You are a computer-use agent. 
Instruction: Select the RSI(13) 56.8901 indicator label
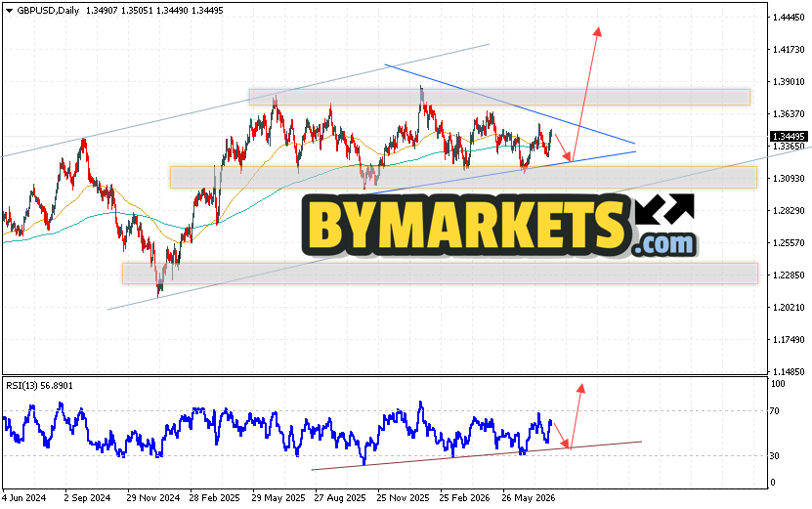coord(39,386)
